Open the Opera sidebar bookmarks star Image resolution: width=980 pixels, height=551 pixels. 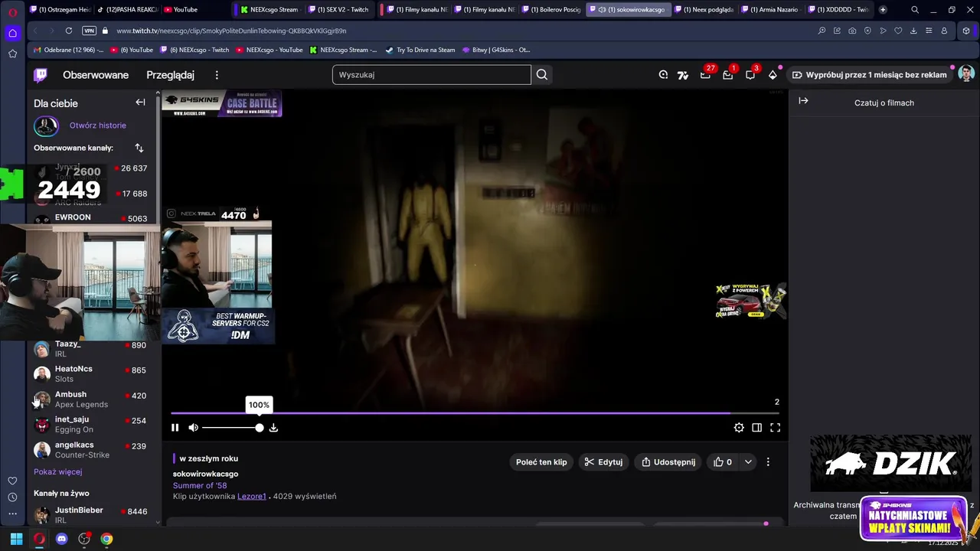tap(12, 54)
